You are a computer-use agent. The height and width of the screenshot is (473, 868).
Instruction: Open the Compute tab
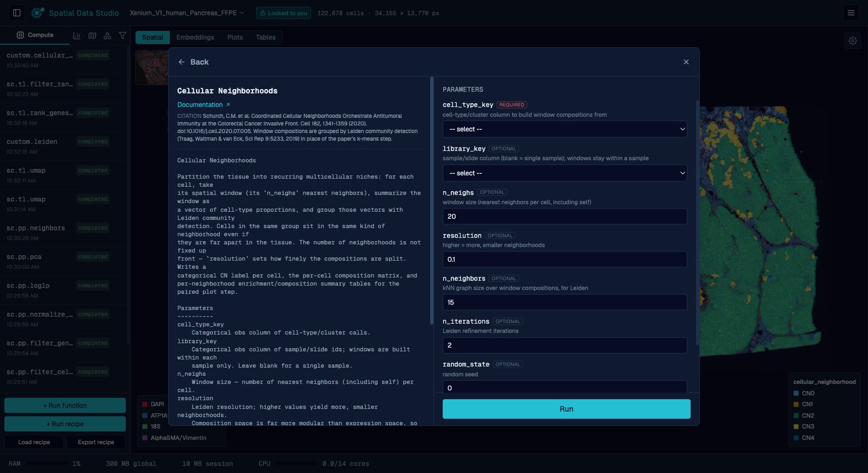[x=35, y=35]
